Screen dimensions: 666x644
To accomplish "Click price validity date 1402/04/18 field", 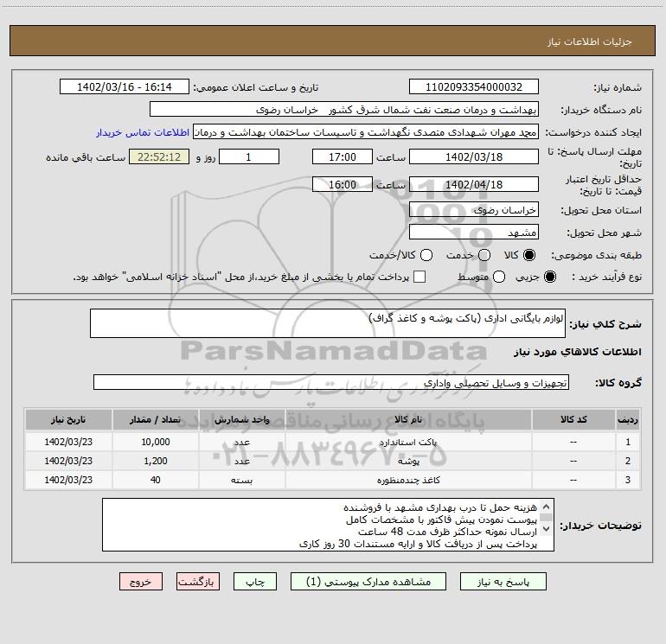I will (474, 184).
